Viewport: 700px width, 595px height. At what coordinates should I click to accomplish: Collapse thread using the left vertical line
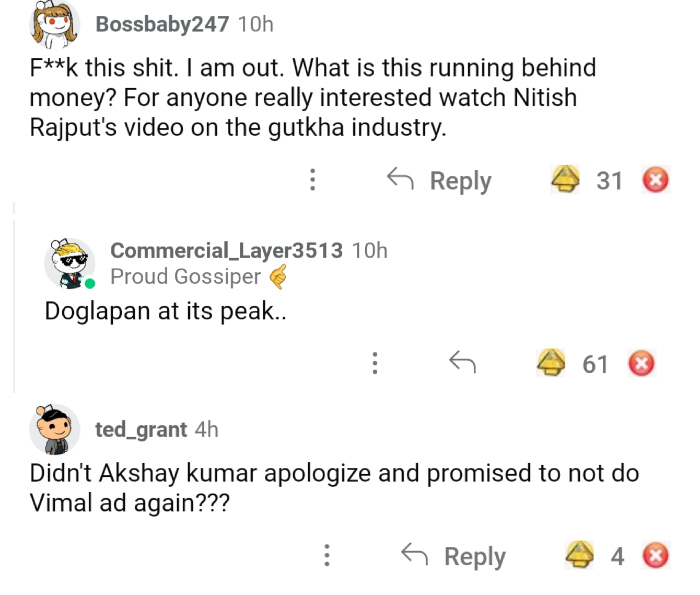tap(14, 300)
